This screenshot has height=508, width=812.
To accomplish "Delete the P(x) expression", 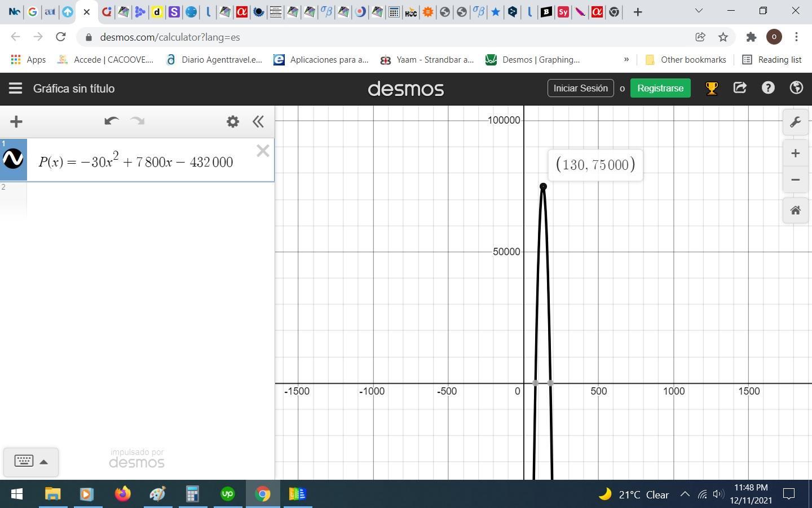I will (263, 151).
